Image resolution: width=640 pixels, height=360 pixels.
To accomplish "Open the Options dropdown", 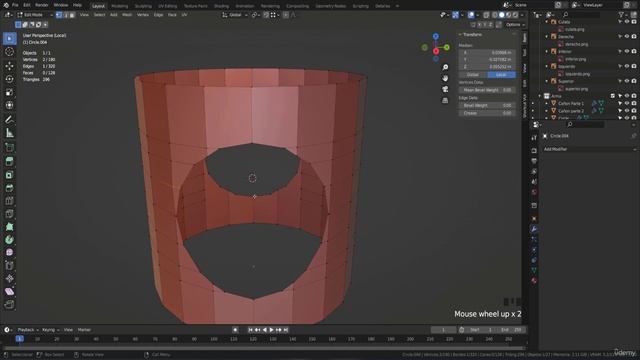I will click(515, 25).
